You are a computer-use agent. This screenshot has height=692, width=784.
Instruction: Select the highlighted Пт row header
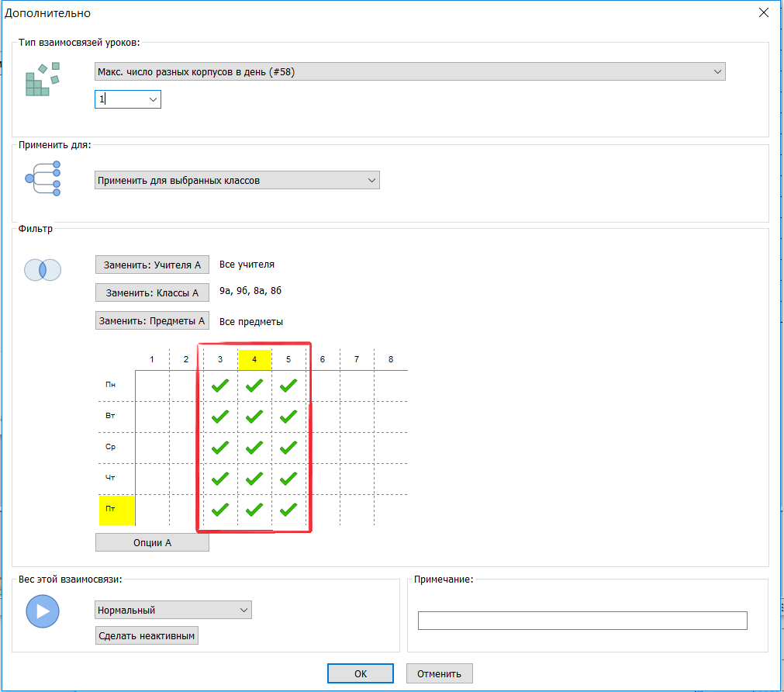coord(116,510)
